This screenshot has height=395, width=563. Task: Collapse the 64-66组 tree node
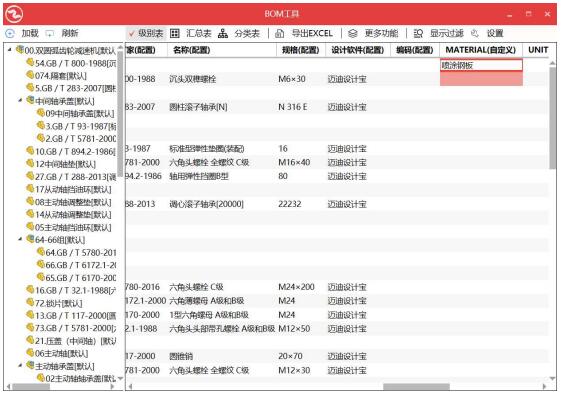pyautogui.click(x=20, y=239)
